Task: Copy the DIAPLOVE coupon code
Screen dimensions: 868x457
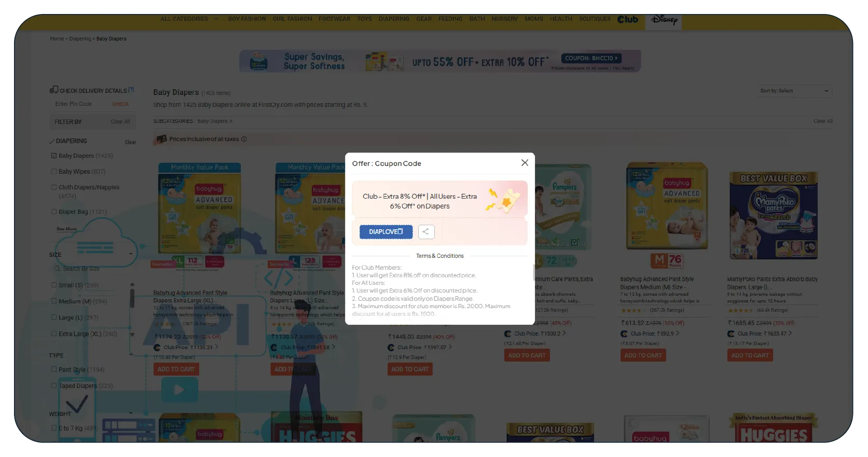Action: click(385, 232)
